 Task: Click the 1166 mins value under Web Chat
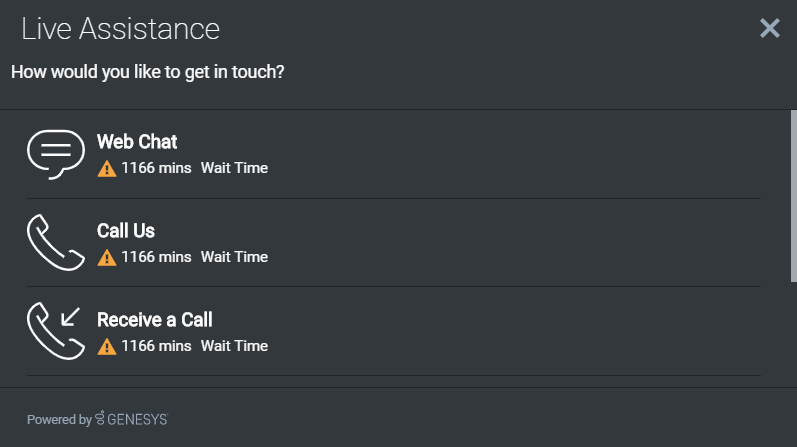[156, 168]
